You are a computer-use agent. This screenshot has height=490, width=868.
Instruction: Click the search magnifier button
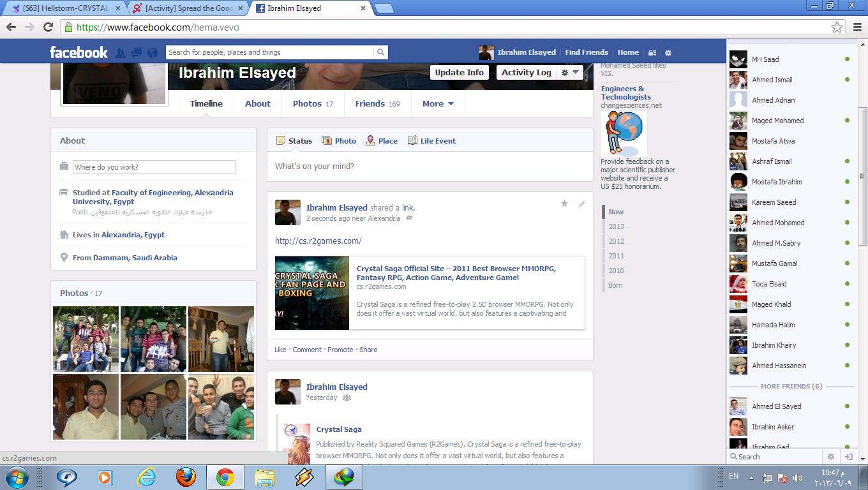380,52
